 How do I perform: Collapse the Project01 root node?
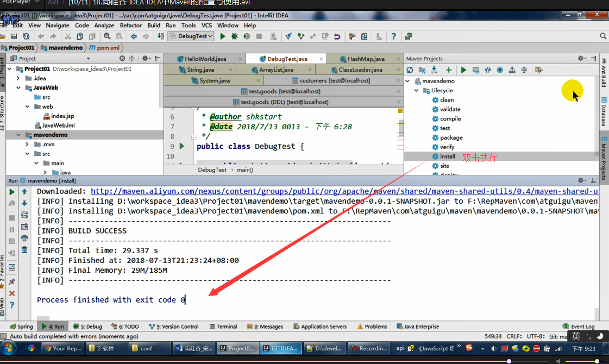click(x=10, y=69)
